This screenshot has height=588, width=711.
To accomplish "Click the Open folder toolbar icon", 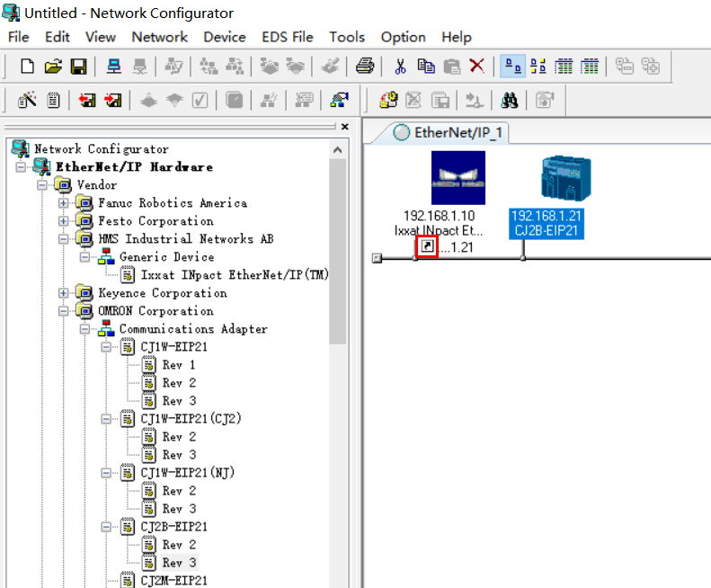I will pos(53,66).
